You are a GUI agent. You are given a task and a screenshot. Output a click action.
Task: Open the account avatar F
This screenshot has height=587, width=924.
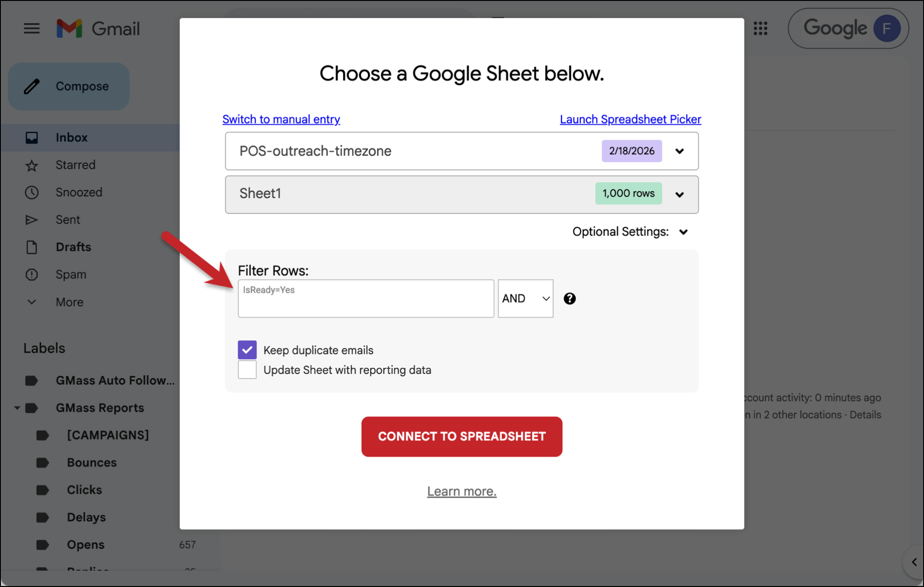[886, 29]
